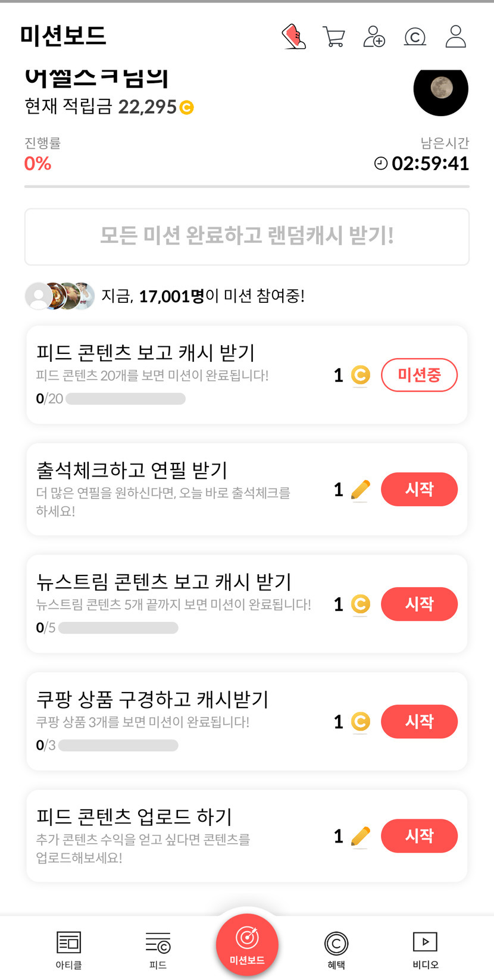Switch to the 피드 tab
Screen dimensions: 494x980
coord(158,949)
